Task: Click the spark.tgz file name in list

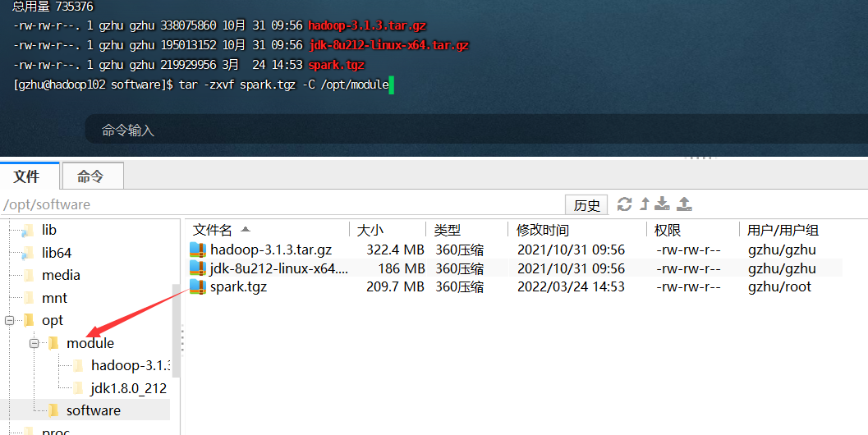Action: pos(239,287)
